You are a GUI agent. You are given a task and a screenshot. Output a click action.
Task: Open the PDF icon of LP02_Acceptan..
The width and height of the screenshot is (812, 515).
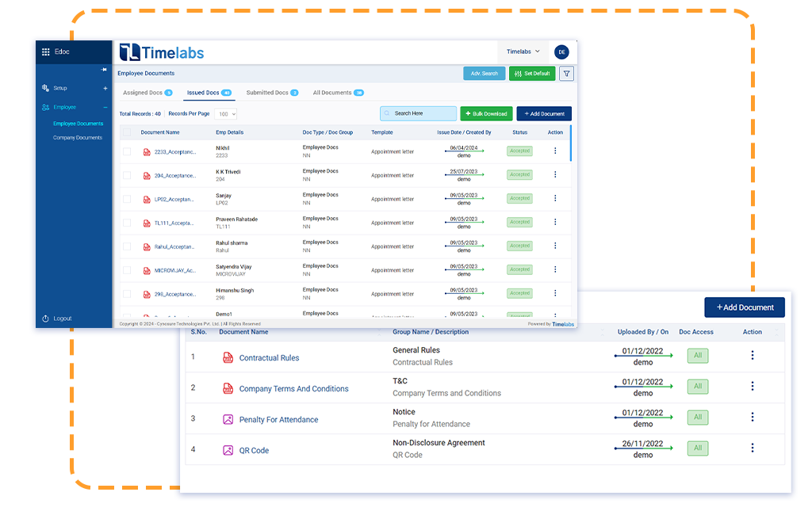[x=147, y=200]
